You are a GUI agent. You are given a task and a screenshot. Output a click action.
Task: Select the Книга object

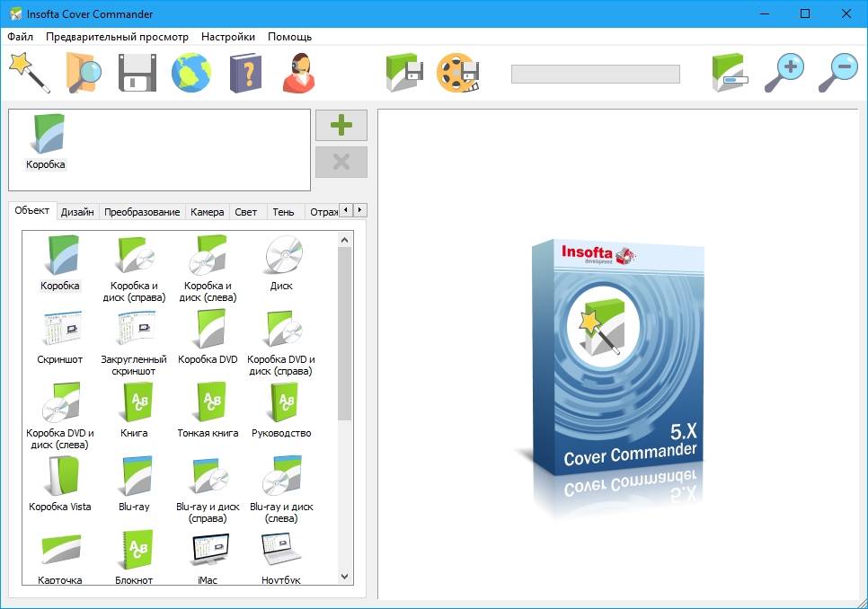[x=134, y=410]
